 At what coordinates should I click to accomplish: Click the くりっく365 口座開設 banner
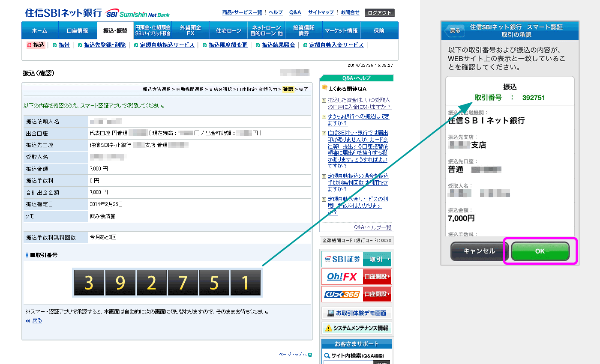(357, 294)
